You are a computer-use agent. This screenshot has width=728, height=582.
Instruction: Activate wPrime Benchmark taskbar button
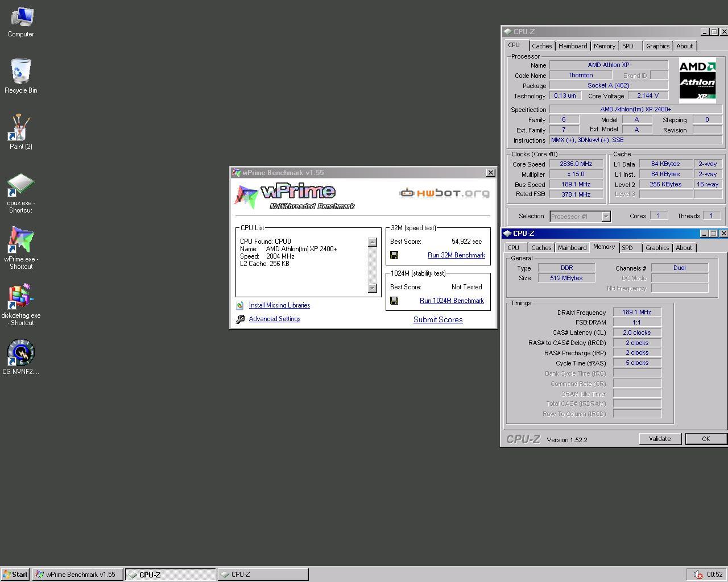(77, 575)
